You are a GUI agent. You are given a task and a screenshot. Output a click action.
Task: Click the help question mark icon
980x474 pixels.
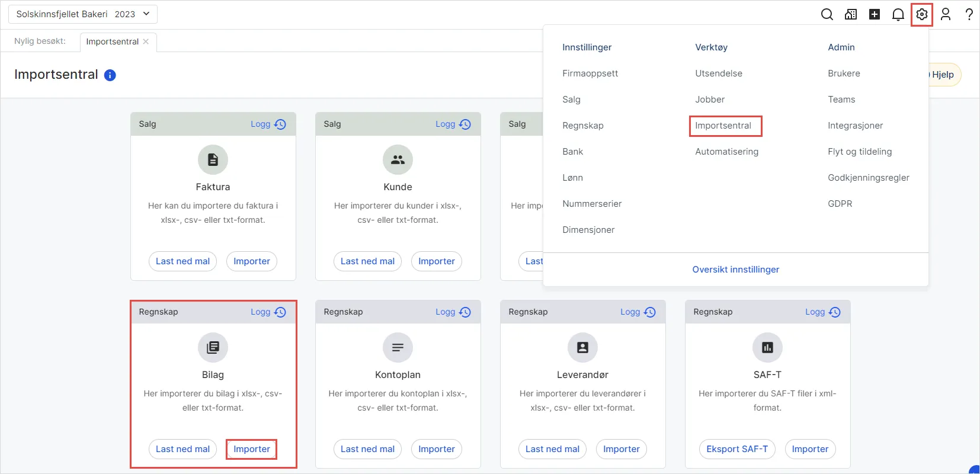[969, 14]
